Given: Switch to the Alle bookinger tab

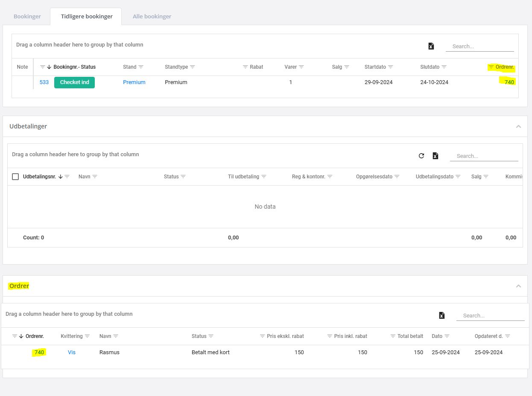Looking at the screenshot, I should coord(152,17).
